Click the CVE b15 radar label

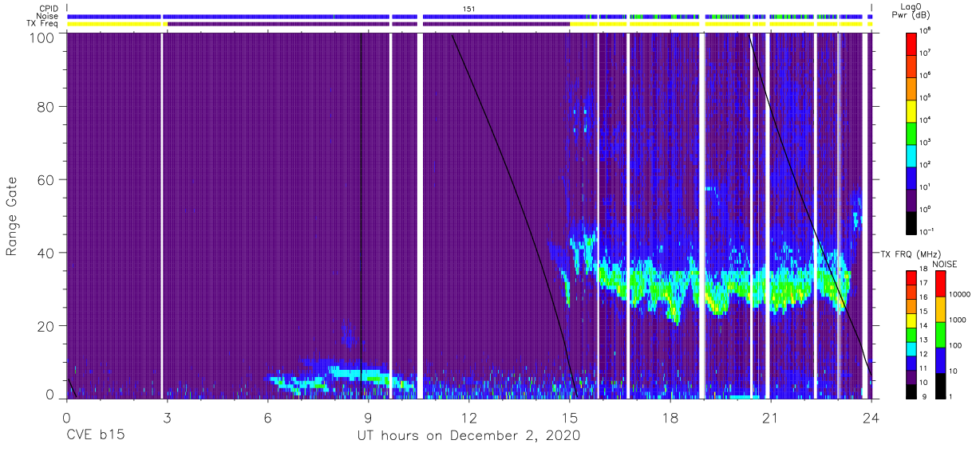coord(95,436)
